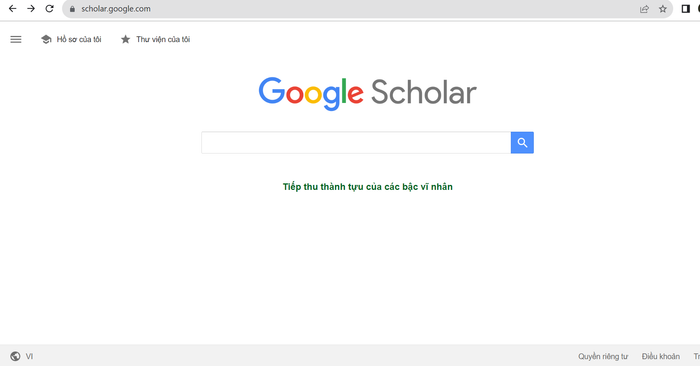View site info via the lock icon
The height and width of the screenshot is (366, 700).
72,9
